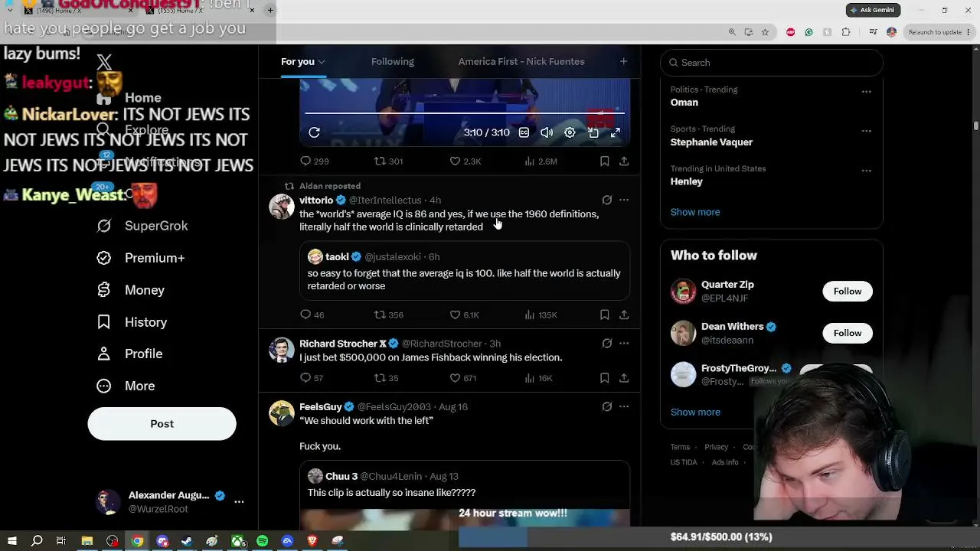This screenshot has width=980, height=551.
Task: Open the Terms footer link
Action: tap(680, 447)
